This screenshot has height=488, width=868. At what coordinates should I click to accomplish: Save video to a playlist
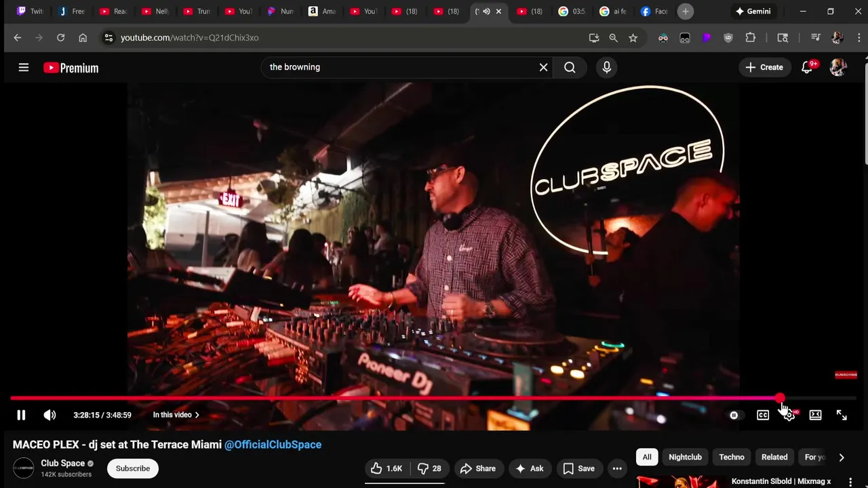tap(579, 468)
